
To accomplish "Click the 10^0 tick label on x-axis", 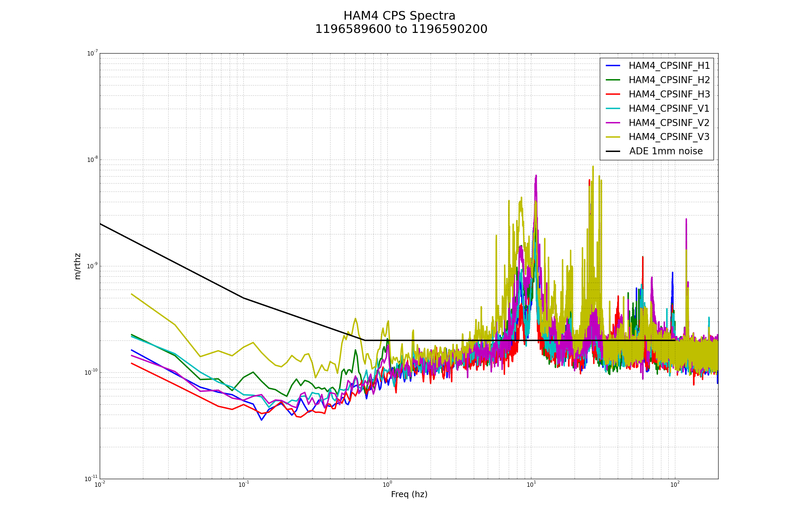I will click(x=387, y=485).
